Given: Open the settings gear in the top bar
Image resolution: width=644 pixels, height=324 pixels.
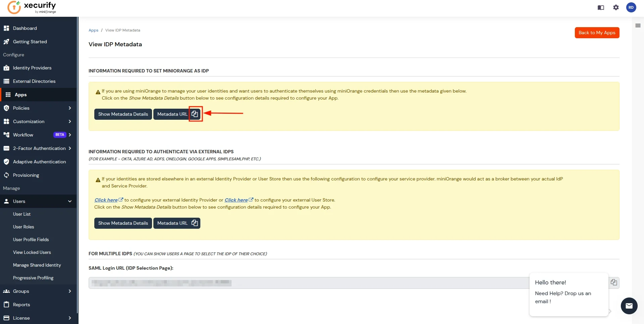Looking at the screenshot, I should click(x=616, y=7).
